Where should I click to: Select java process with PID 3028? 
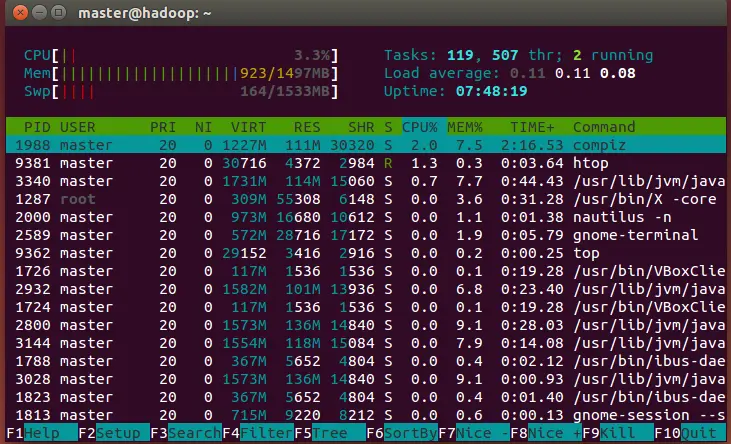coord(366,379)
